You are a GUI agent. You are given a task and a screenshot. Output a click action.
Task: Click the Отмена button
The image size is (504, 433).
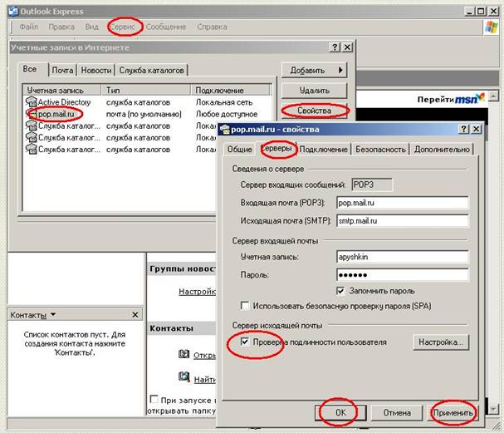click(397, 412)
